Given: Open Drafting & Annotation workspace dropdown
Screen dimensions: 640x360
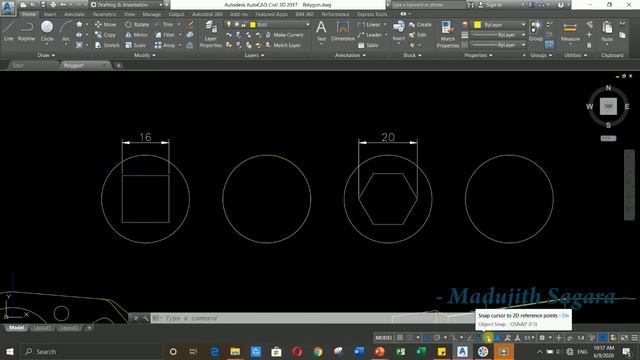Looking at the screenshot, I should click(x=126, y=5).
